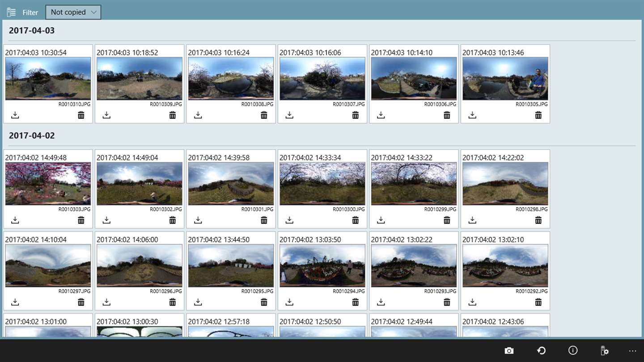Viewport: 644px width, 362px height.
Task: Delete image R0010310.JPG
Action: (81, 115)
